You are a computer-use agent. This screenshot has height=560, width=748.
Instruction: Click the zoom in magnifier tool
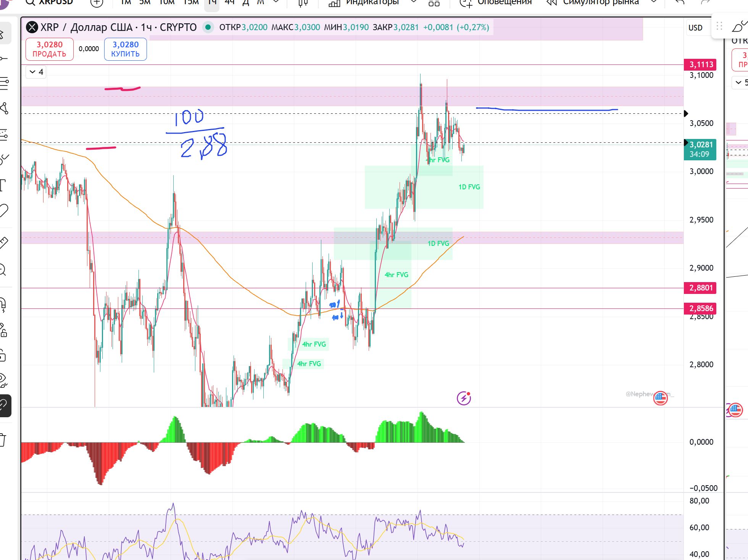coord(3,270)
